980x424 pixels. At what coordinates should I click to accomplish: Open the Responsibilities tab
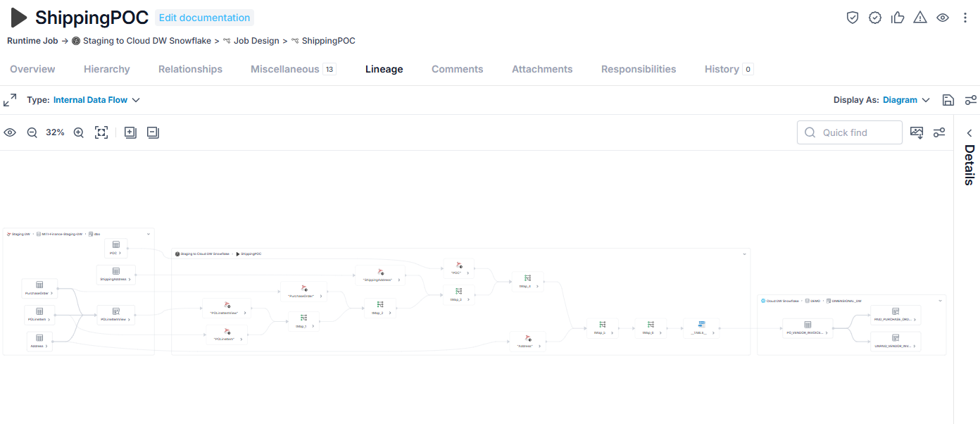click(x=639, y=69)
